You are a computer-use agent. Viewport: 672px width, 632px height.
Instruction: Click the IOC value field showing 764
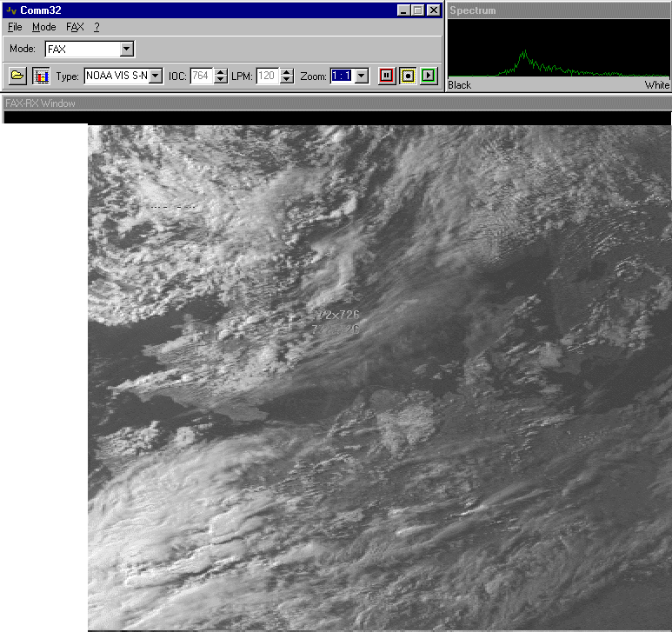[x=201, y=77]
